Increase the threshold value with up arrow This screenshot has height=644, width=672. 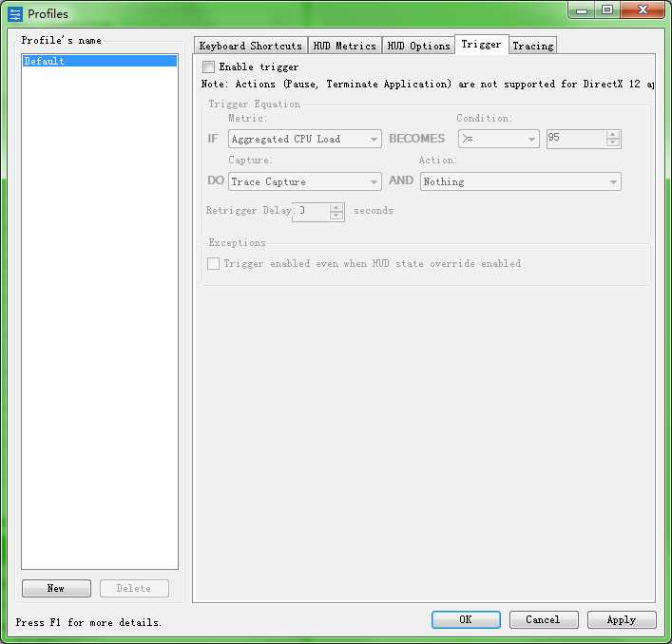coord(613,135)
